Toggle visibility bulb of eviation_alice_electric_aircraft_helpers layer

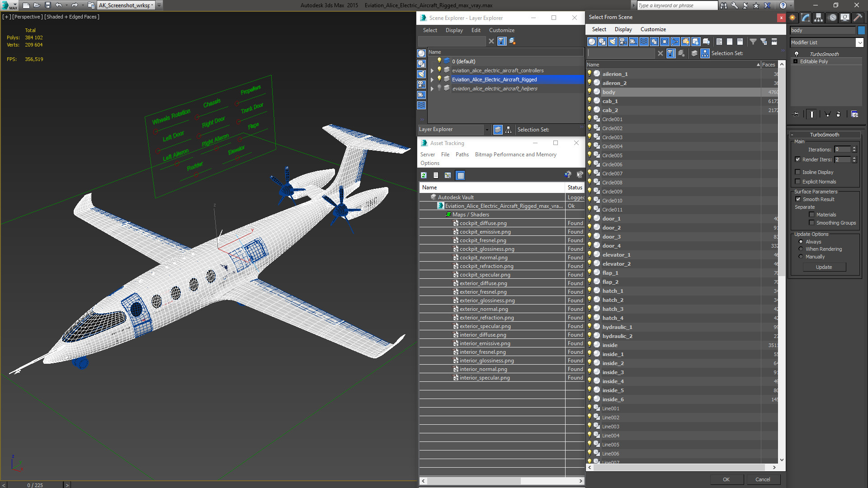pos(439,88)
